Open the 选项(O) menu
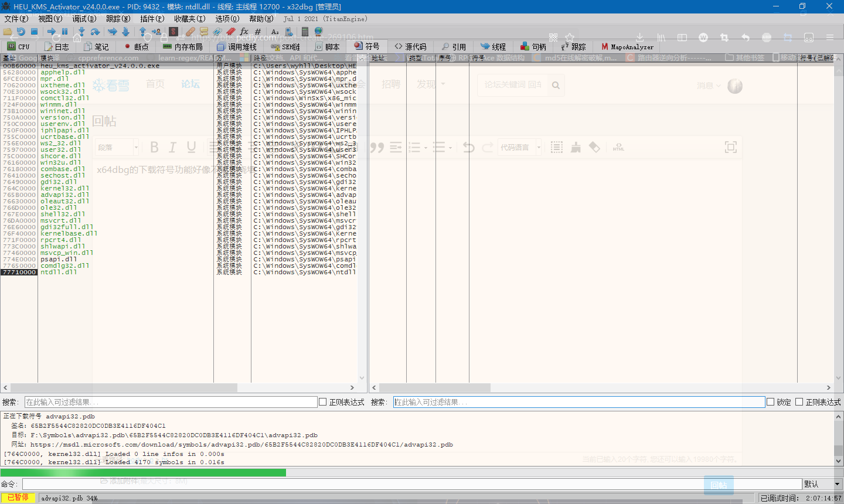The height and width of the screenshot is (504, 844). coord(227,19)
